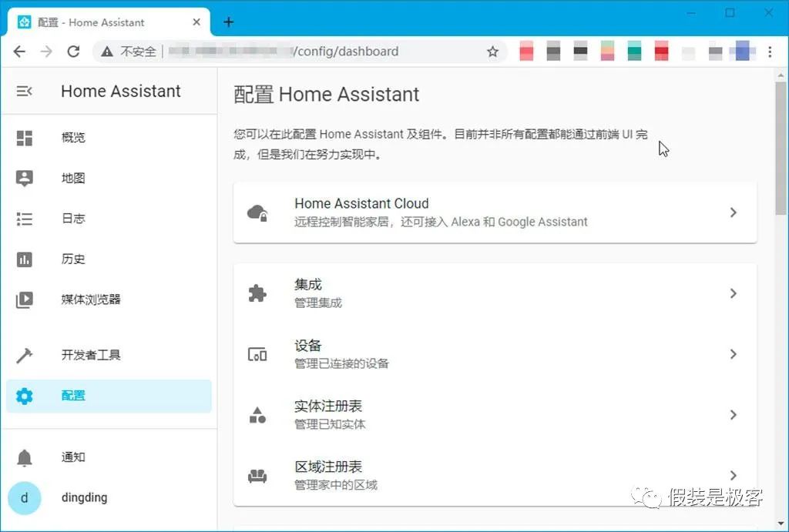Viewport: 789px width, 532px height.
Task: Open the 地图 map icon
Action: click(24, 178)
